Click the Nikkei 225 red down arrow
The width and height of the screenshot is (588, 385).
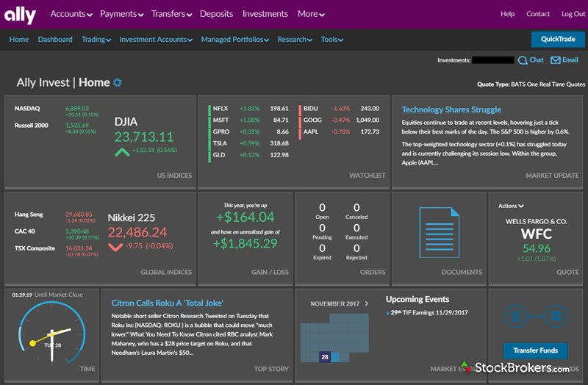click(115, 247)
